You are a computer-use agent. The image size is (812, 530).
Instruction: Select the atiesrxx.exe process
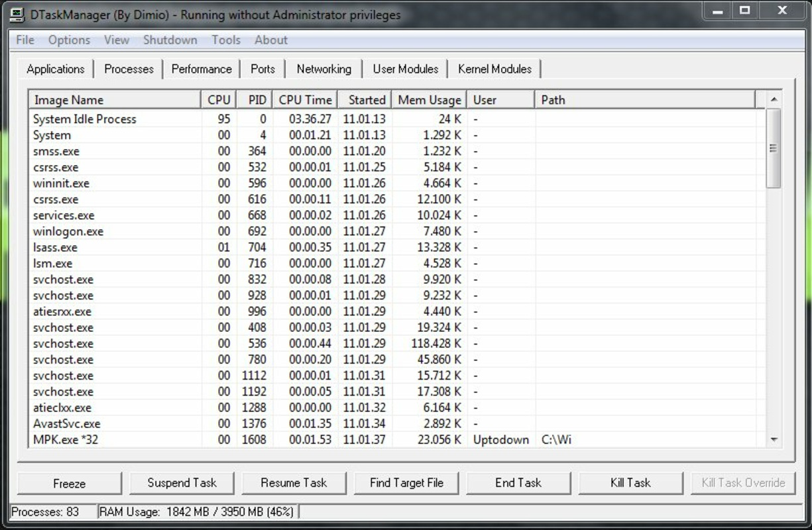point(396,311)
